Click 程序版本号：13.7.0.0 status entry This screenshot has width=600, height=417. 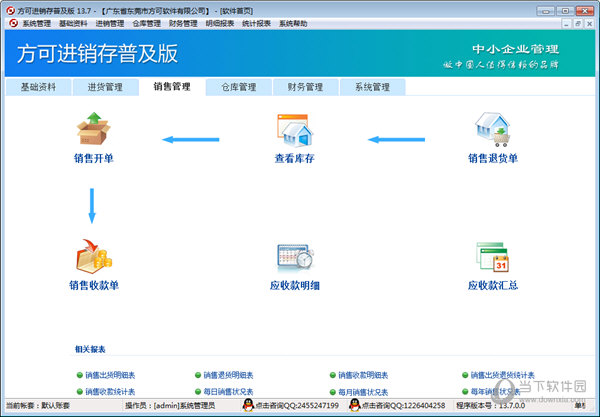(491, 405)
